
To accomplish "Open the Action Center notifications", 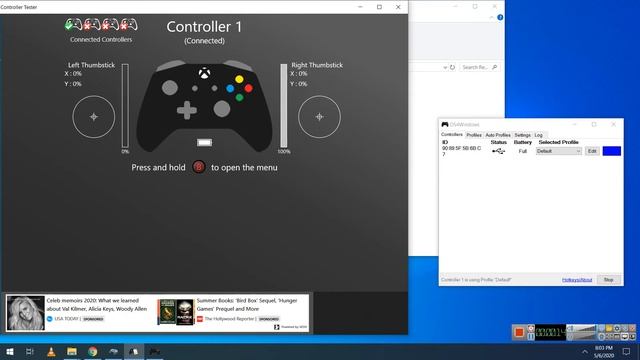I will 626,351.
